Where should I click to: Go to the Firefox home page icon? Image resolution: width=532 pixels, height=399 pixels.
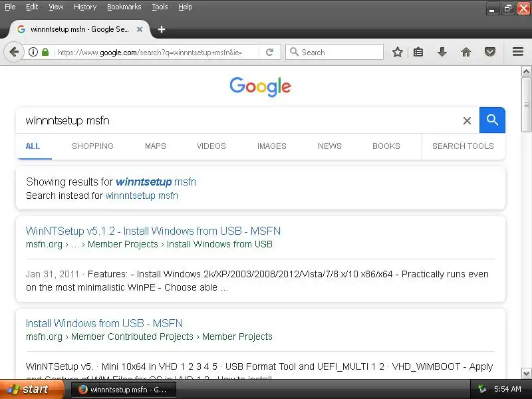click(466, 53)
